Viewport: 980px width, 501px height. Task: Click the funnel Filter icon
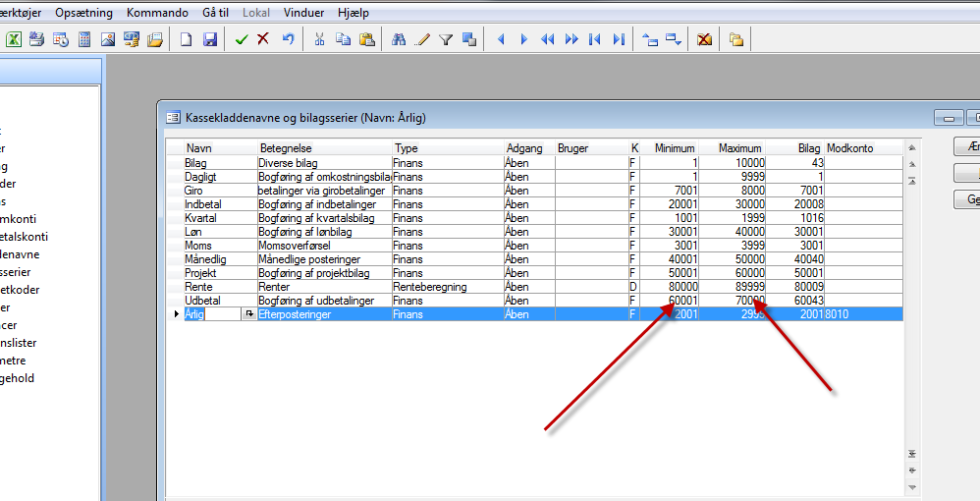445,39
